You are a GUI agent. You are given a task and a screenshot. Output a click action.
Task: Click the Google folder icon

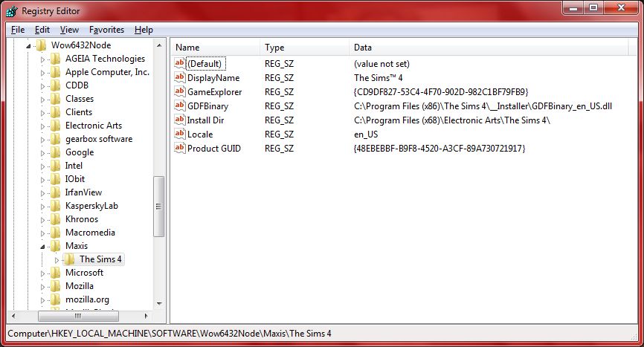[56, 152]
